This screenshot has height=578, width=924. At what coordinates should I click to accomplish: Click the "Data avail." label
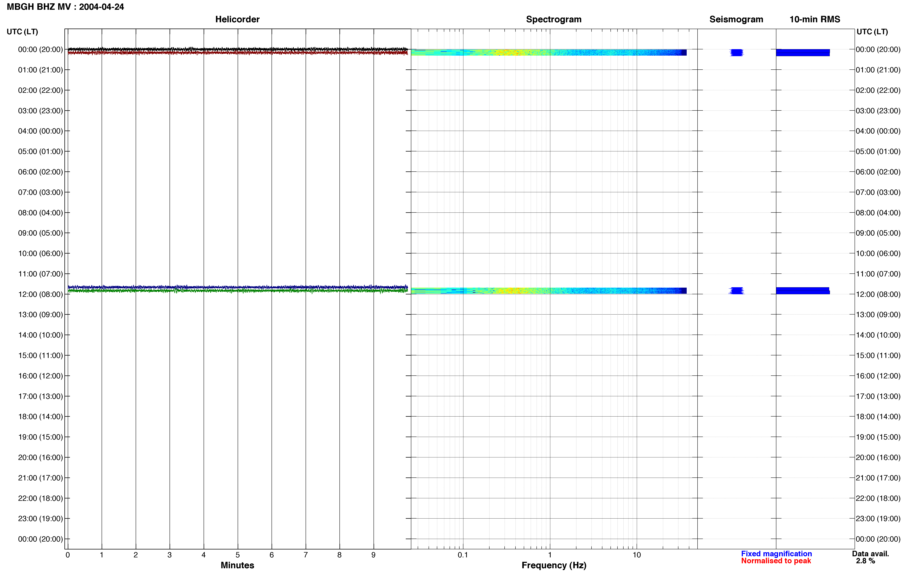[x=870, y=554]
